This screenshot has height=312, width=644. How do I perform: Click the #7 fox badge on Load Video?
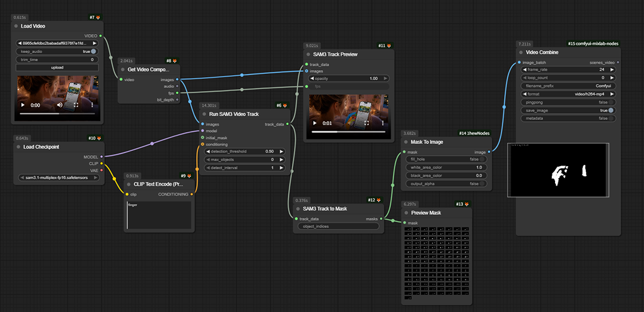pyautogui.click(x=95, y=18)
